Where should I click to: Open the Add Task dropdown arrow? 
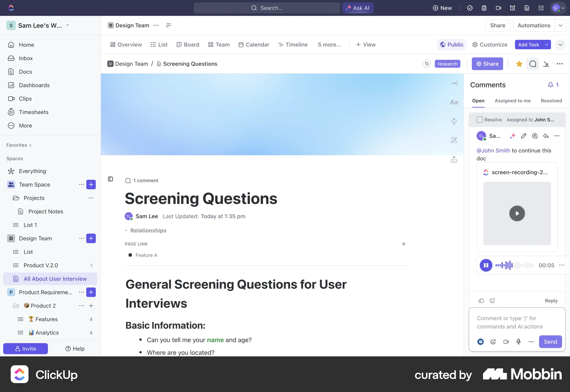547,45
